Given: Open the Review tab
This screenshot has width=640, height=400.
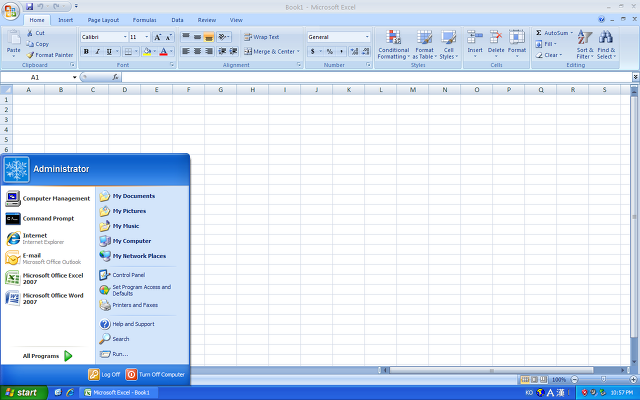Looking at the screenshot, I should tap(207, 20).
